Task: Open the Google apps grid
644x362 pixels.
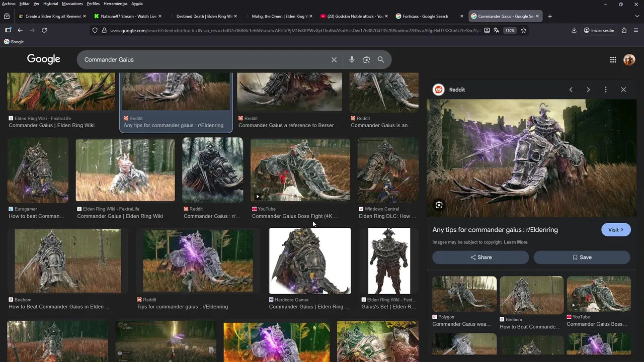Action: (613, 60)
